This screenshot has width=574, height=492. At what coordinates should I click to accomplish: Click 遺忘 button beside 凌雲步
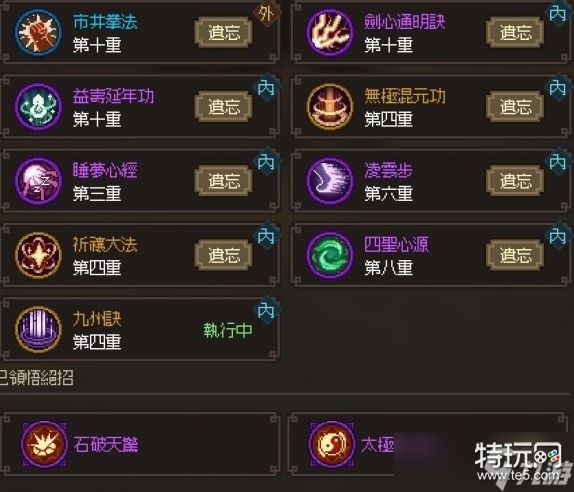pyautogui.click(x=515, y=181)
